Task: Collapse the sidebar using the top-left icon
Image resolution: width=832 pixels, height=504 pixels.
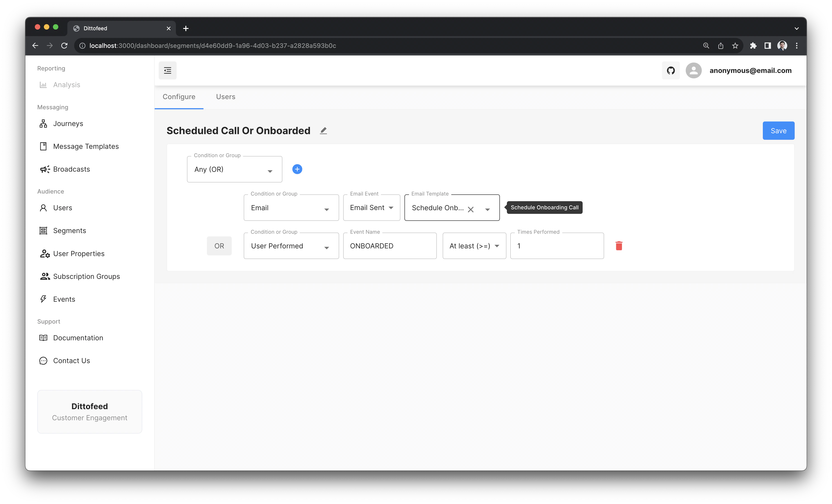Action: click(168, 70)
